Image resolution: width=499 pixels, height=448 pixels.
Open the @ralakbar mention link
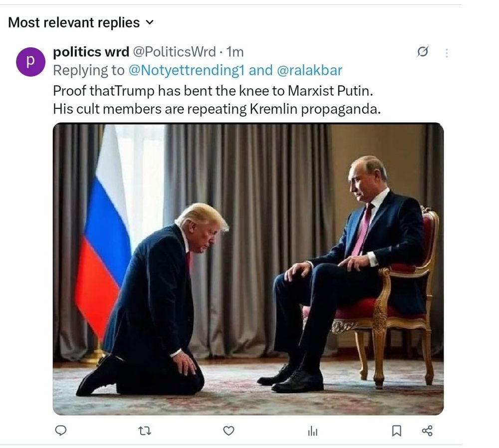pyautogui.click(x=309, y=70)
